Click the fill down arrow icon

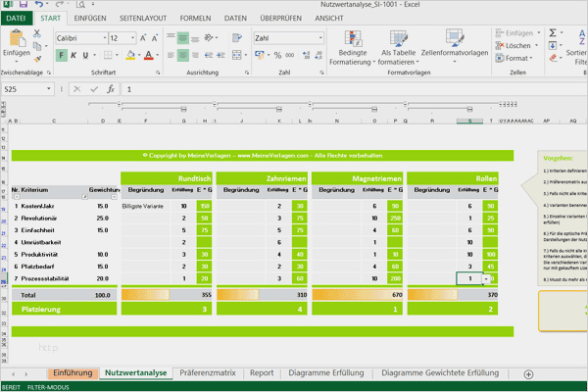[x=553, y=46]
